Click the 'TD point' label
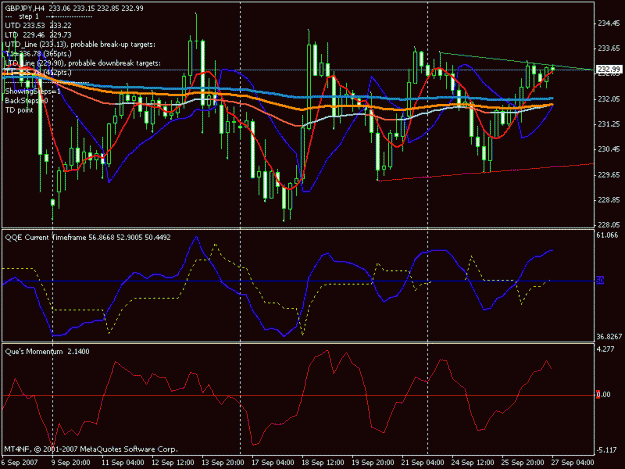625x469 pixels. point(19,110)
